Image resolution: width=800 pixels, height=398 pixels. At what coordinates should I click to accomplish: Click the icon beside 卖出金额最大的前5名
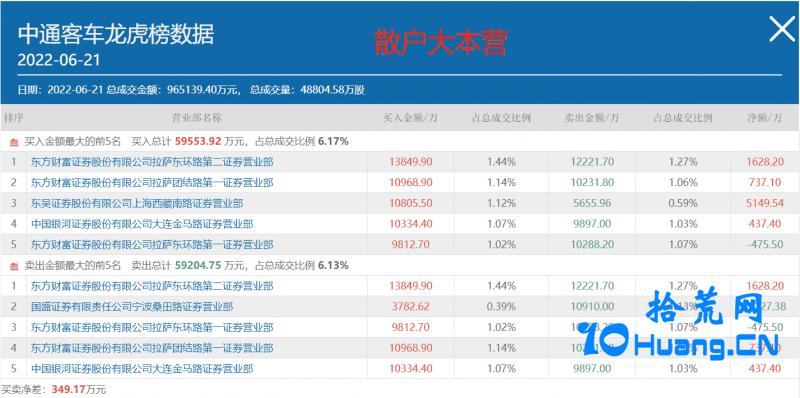point(14,265)
